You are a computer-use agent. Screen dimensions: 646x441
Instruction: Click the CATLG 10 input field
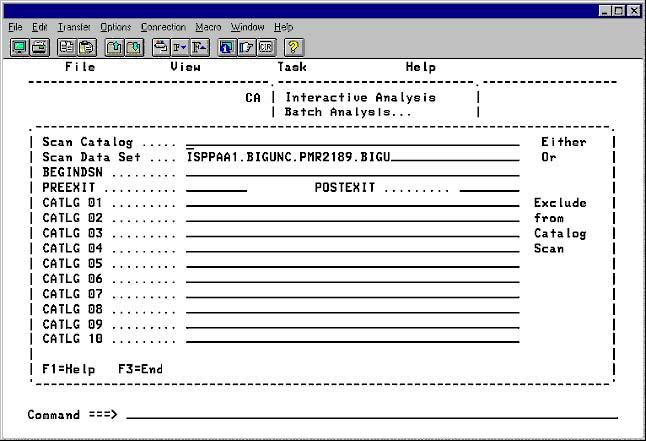[x=353, y=339]
